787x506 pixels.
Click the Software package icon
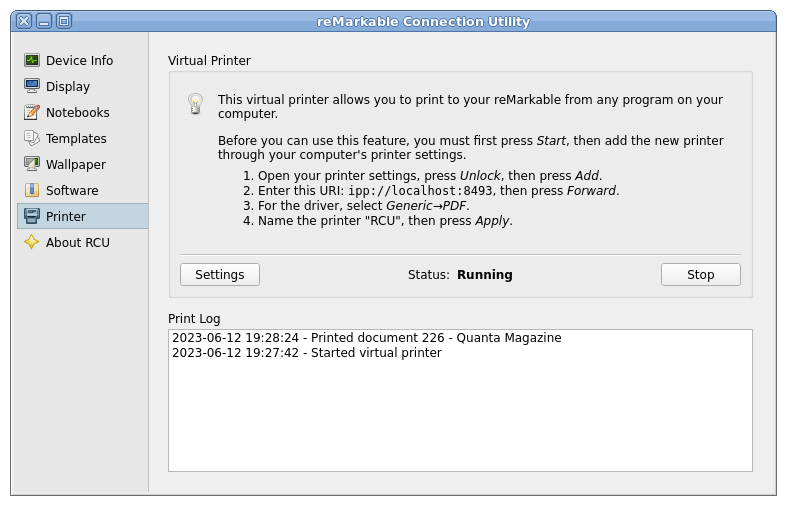point(32,190)
